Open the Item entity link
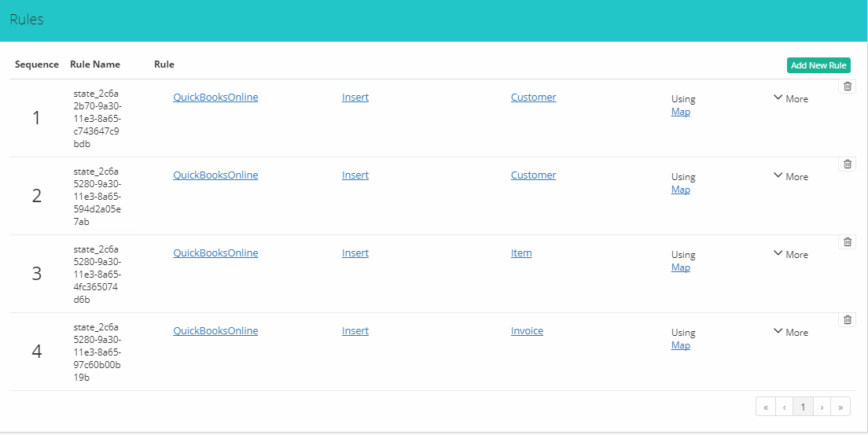The height and width of the screenshot is (435, 868). coord(521,253)
